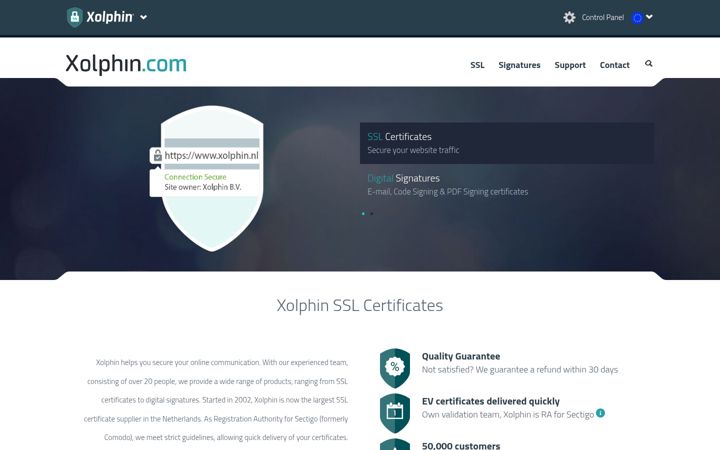This screenshot has height=450, width=720.
Task: Click the 50,000 customers heading
Action: click(x=461, y=445)
